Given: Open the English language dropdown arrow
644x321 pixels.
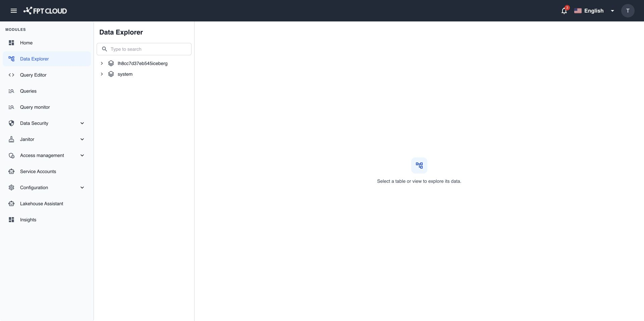Looking at the screenshot, I should (x=612, y=11).
